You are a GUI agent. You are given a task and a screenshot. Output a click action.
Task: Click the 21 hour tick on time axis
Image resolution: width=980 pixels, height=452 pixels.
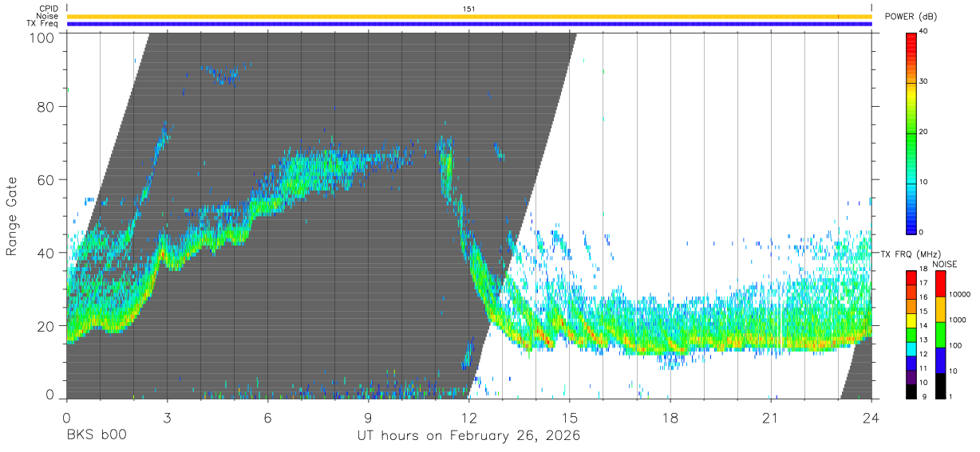(x=771, y=418)
